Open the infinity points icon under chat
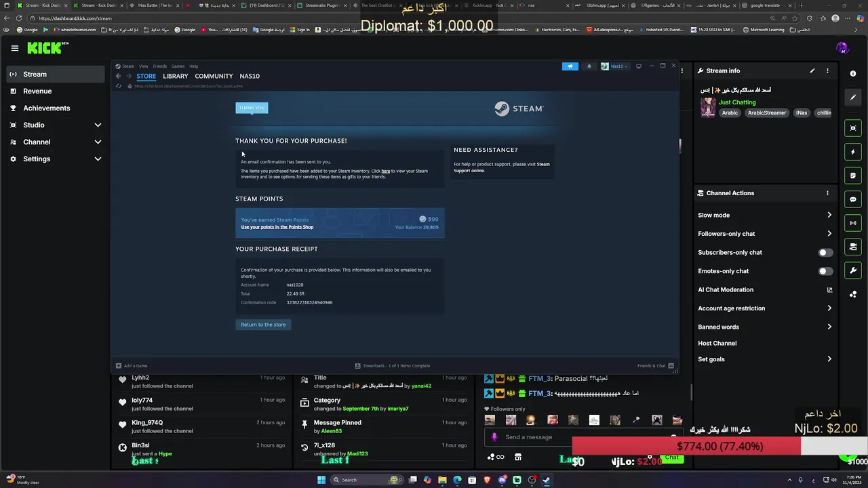Image resolution: width=868 pixels, height=488 pixels. click(496, 457)
